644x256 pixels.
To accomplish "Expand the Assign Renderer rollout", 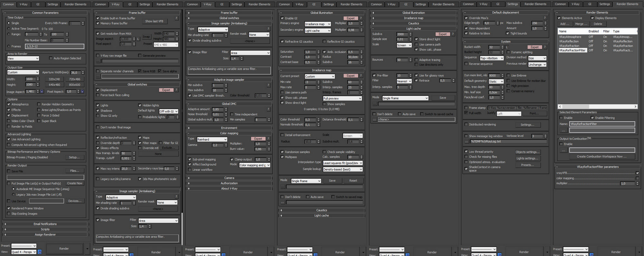I will point(45,235).
